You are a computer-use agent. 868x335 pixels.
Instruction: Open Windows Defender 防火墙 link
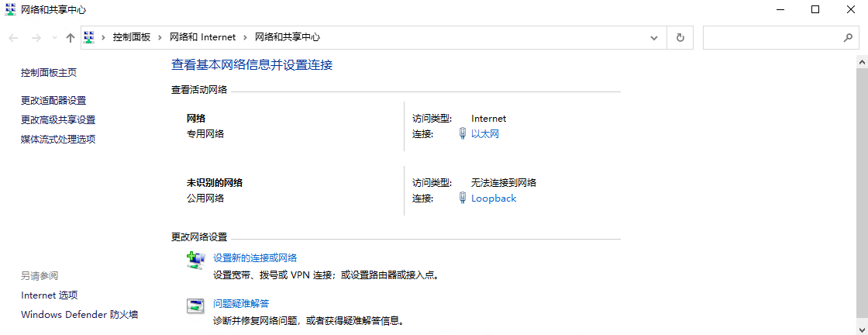click(x=79, y=314)
